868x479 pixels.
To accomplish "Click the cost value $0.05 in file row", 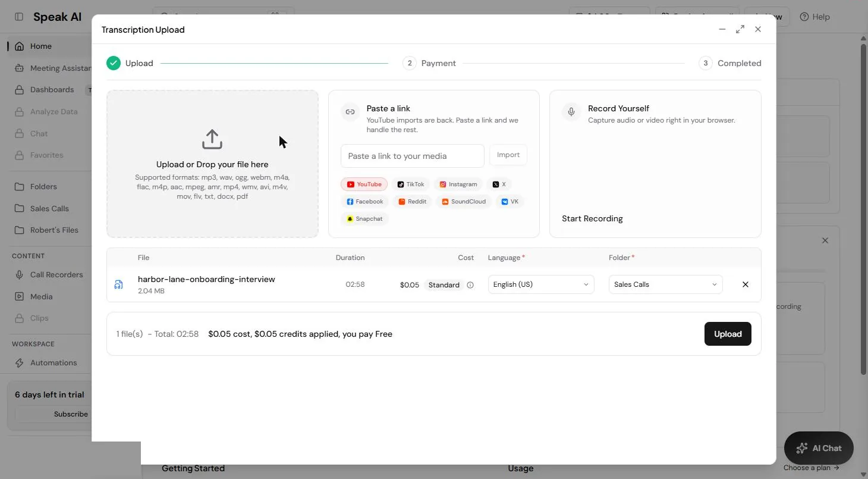I will 410,285.
